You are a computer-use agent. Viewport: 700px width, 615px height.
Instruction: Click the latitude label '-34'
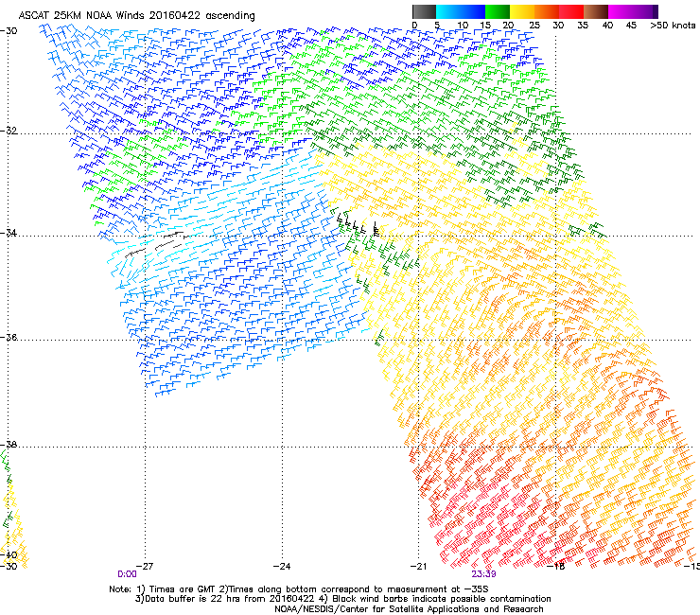(x=9, y=233)
